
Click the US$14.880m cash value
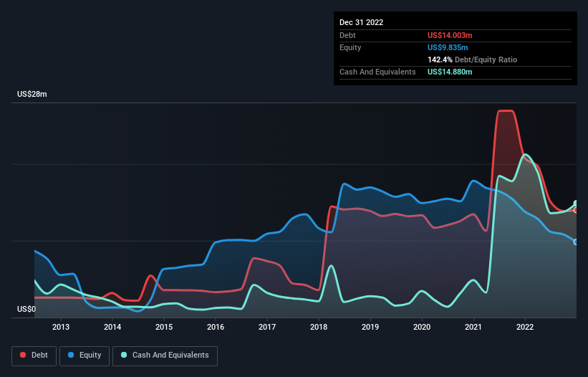pyautogui.click(x=450, y=72)
